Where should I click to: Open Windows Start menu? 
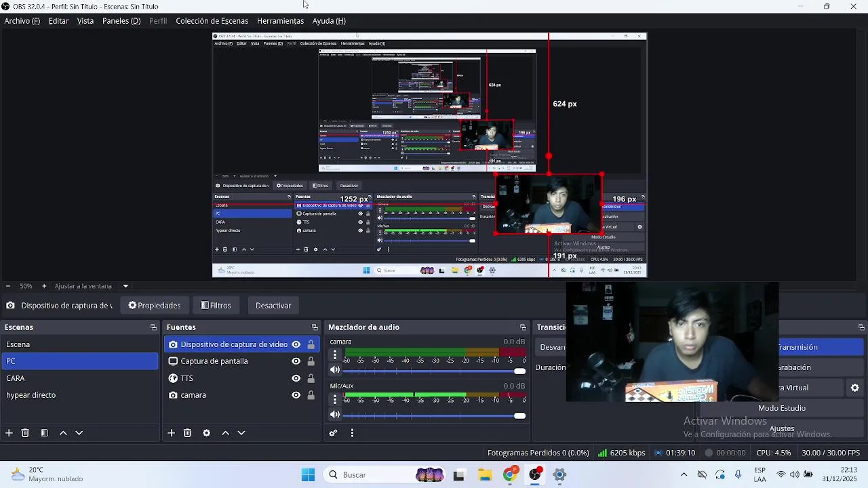(308, 475)
